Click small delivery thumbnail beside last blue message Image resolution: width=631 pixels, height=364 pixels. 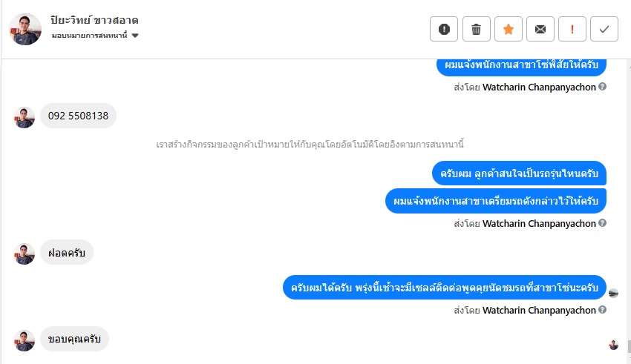pos(613,293)
